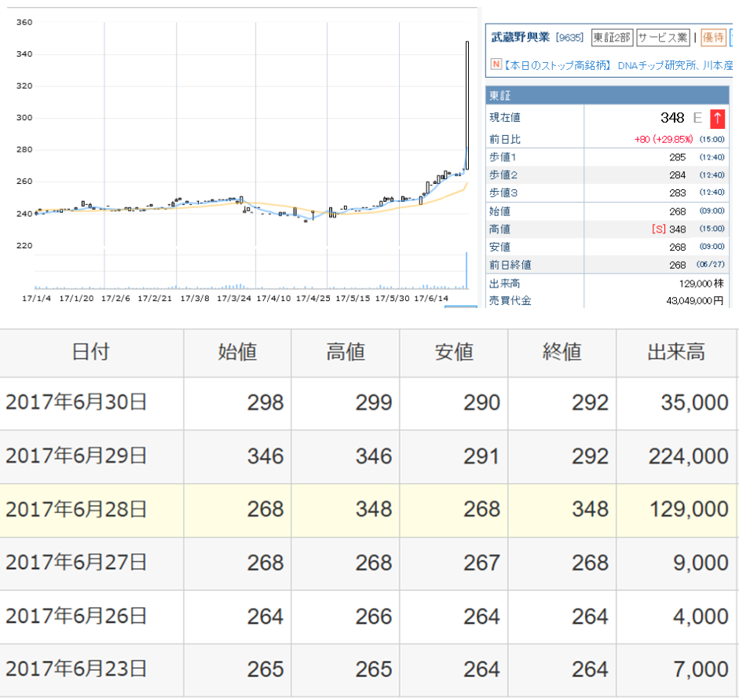Click the red up-arrow price indicator

(717, 119)
